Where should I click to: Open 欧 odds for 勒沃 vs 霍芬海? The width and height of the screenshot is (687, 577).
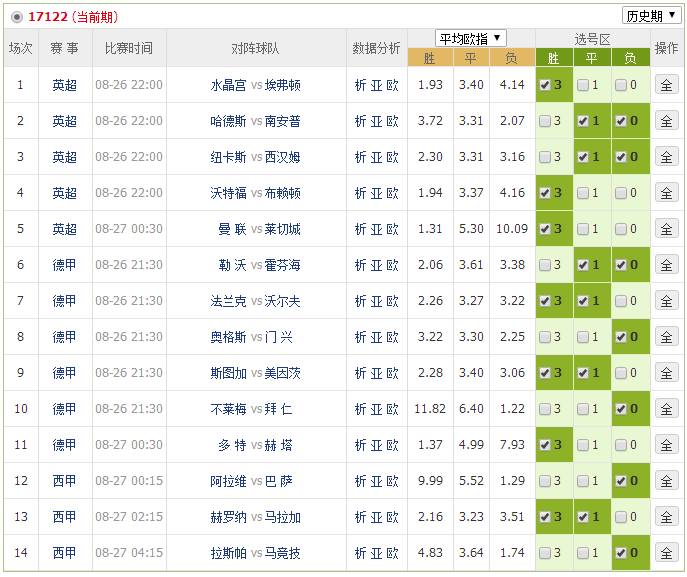[x=392, y=265]
